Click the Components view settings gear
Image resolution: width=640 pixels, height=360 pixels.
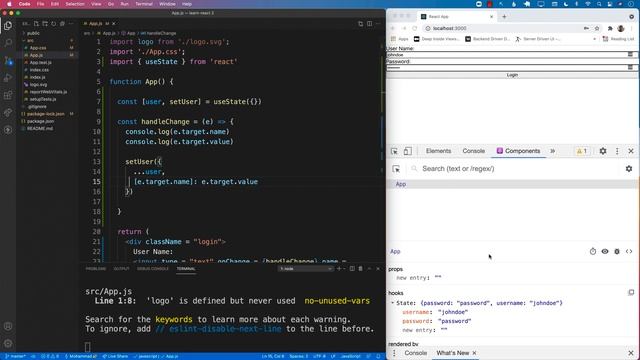(629, 169)
